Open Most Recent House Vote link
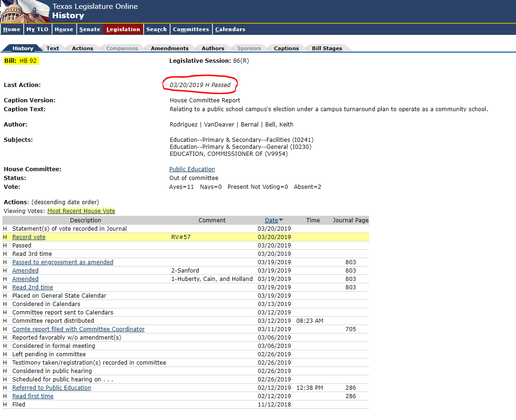This screenshot has width=516, height=420. click(x=81, y=211)
